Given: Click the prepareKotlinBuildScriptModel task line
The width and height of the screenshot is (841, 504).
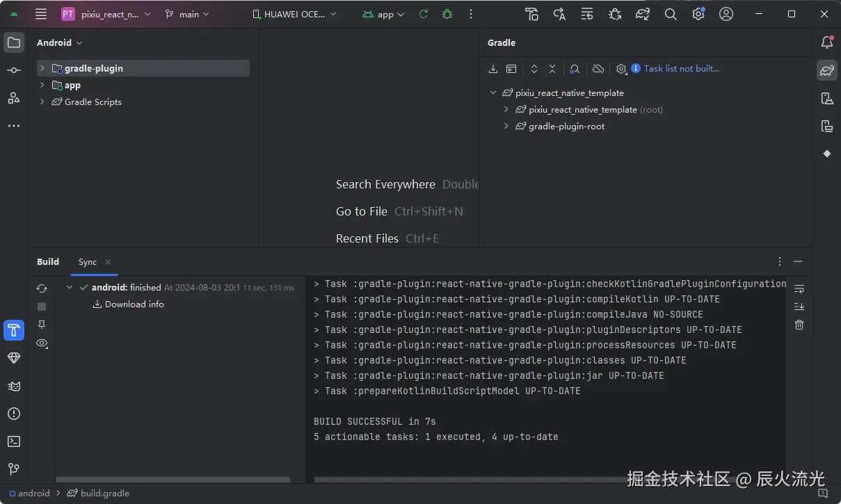Looking at the screenshot, I should 447,391.
